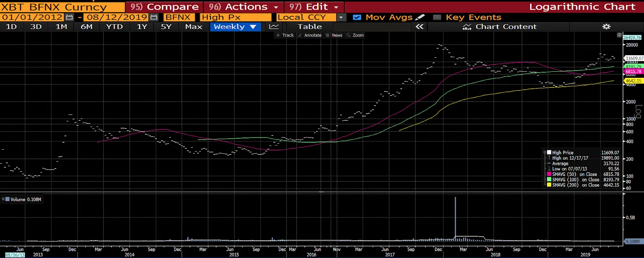Toggle the Mov Avgs checkbox
Image resolution: width=644 pixels, height=258 pixels.
357,17
